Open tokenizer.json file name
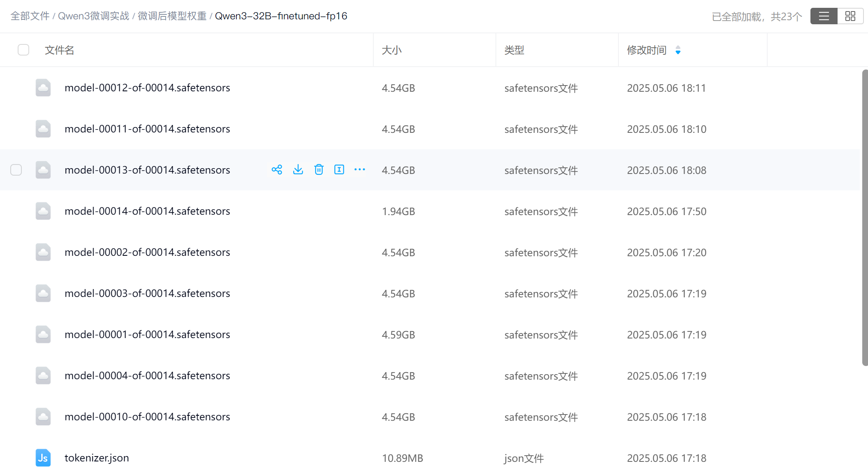 point(97,458)
